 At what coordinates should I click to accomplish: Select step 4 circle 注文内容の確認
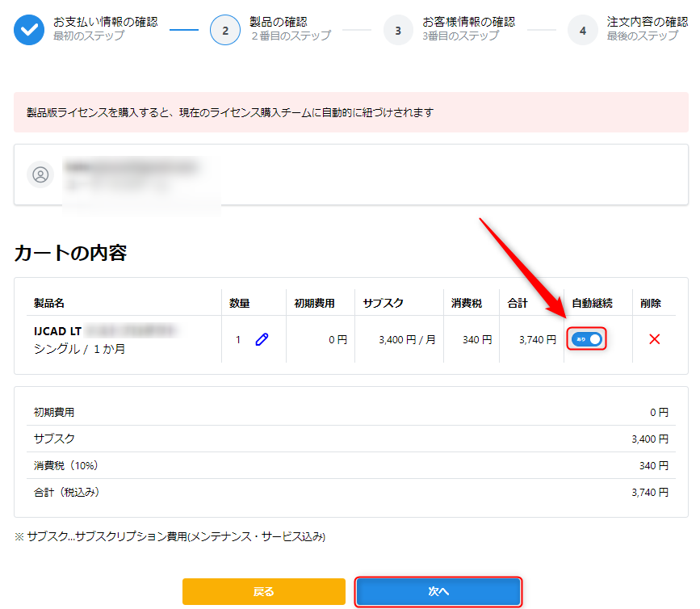coord(583,30)
